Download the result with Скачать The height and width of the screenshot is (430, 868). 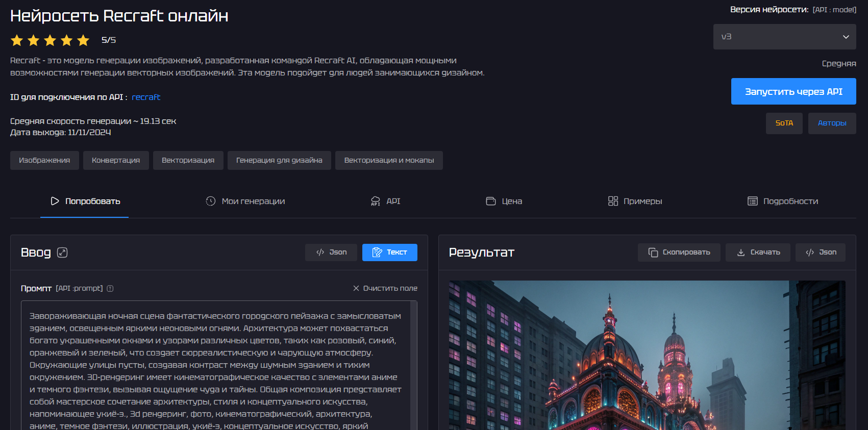[x=758, y=252]
